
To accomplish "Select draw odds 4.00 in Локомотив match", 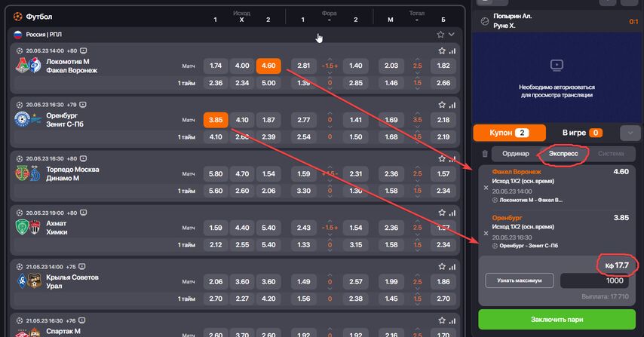I will 242,66.
